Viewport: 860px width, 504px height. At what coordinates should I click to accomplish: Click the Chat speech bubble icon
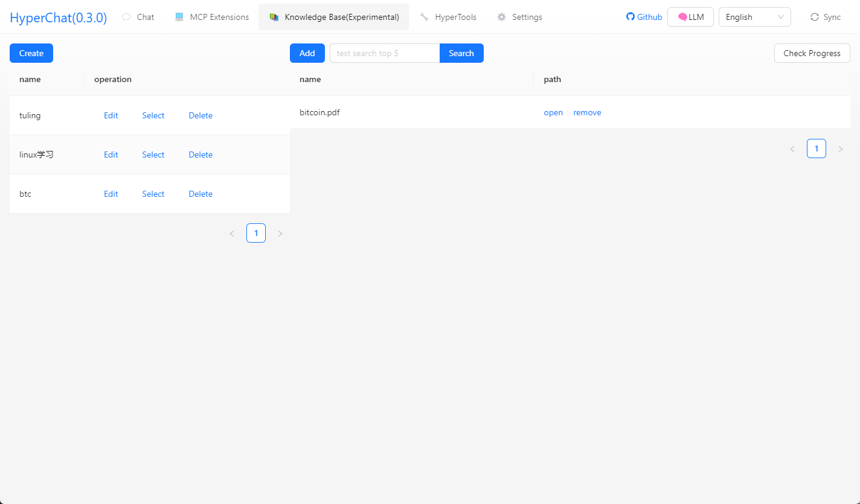pyautogui.click(x=126, y=17)
